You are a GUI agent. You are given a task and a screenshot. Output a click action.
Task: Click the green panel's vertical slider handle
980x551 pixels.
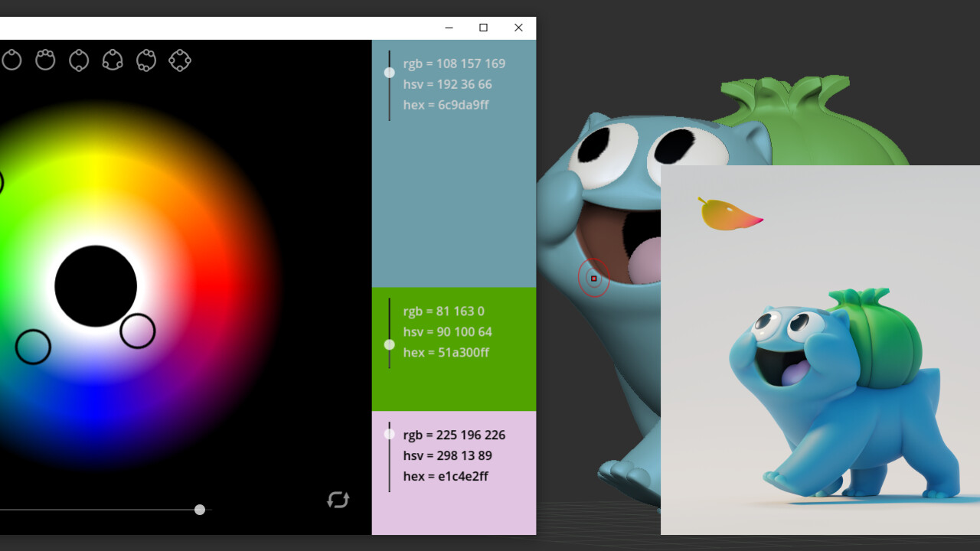(389, 344)
